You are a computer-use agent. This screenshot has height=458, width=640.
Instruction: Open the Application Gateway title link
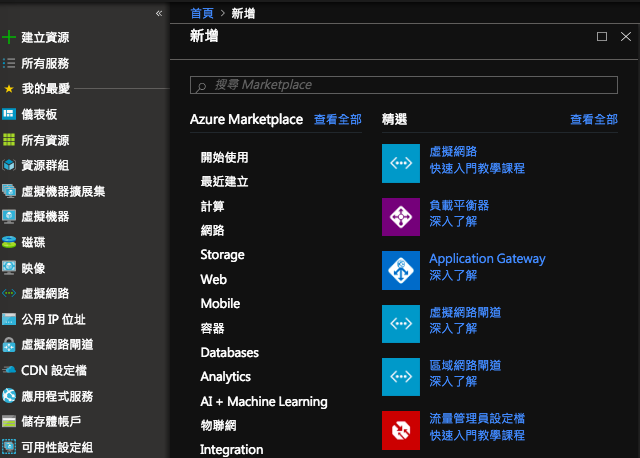pos(487,258)
